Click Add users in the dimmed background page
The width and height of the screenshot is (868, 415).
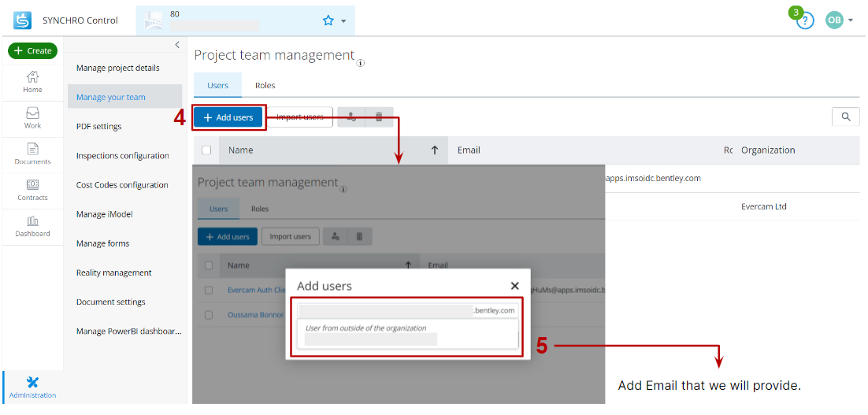coord(228,236)
